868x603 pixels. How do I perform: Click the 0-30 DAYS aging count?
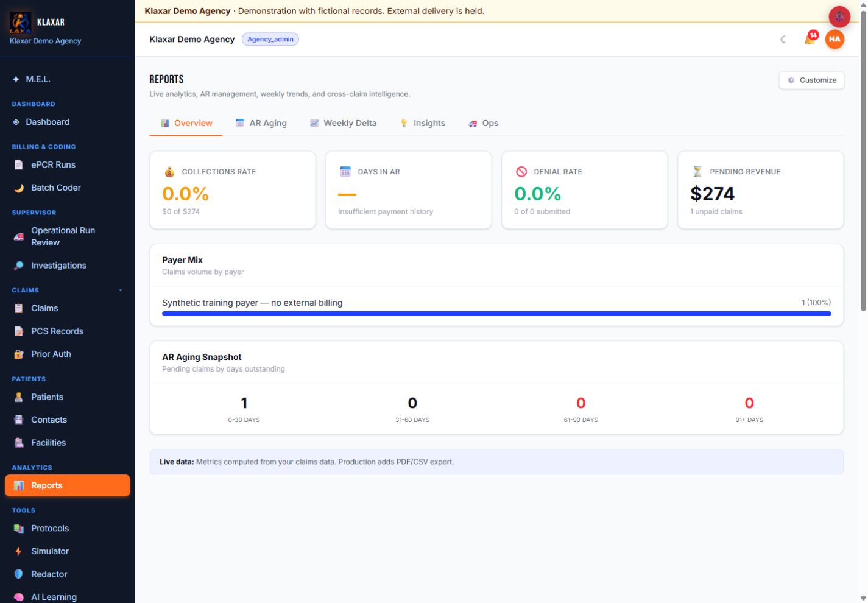244,403
